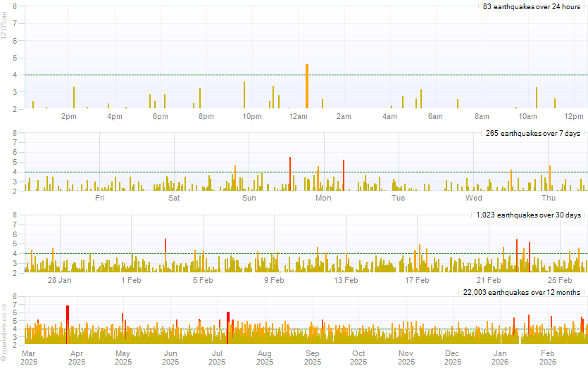Click the tall red bar in late March 2025
The image size is (588, 373).
(67, 324)
